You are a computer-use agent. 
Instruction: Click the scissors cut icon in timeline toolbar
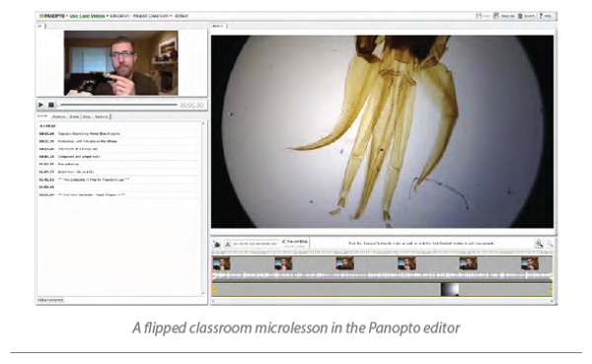coord(228,244)
